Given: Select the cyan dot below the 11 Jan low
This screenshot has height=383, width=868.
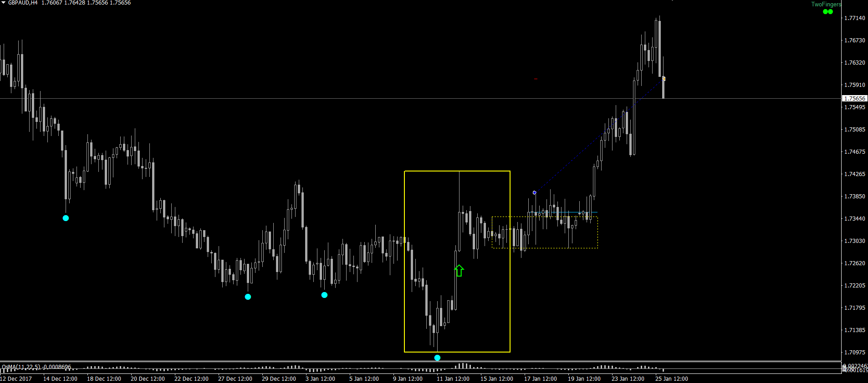Looking at the screenshot, I should (x=437, y=358).
